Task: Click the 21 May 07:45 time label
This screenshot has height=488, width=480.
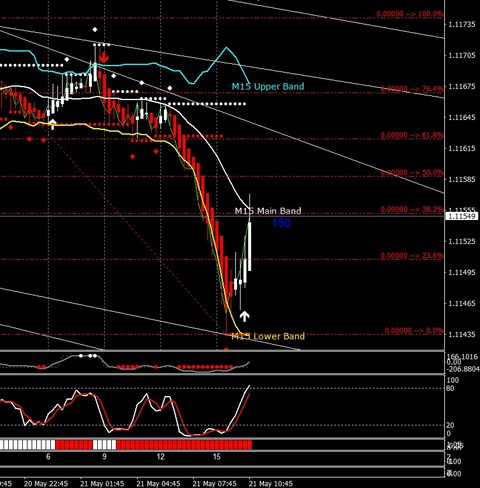Action: click(x=215, y=483)
